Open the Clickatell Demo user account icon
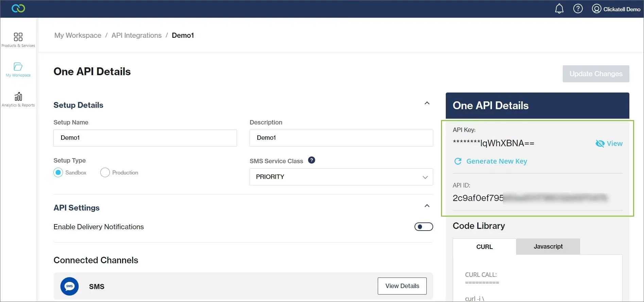644x302 pixels. [x=596, y=9]
